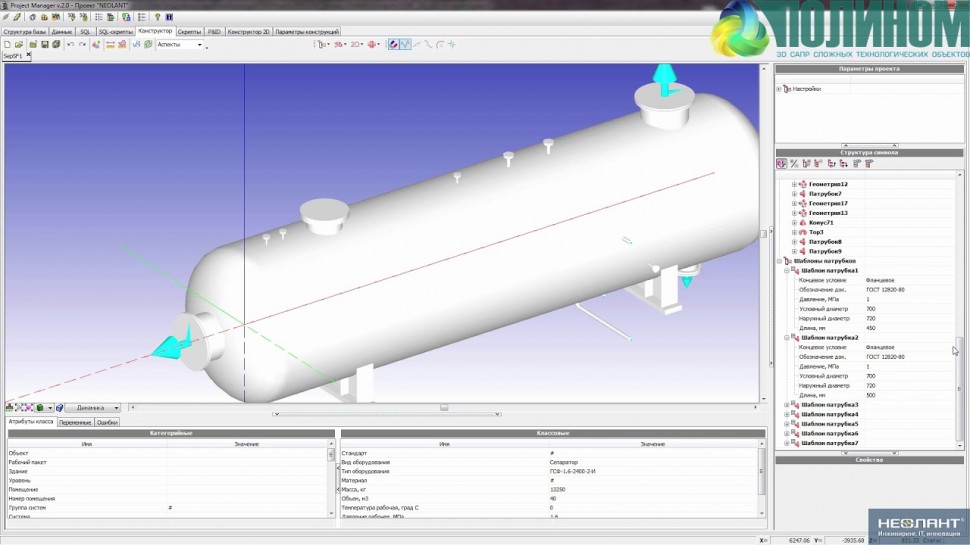
Task: Click the yellow help question mark icon
Action: tap(156, 18)
